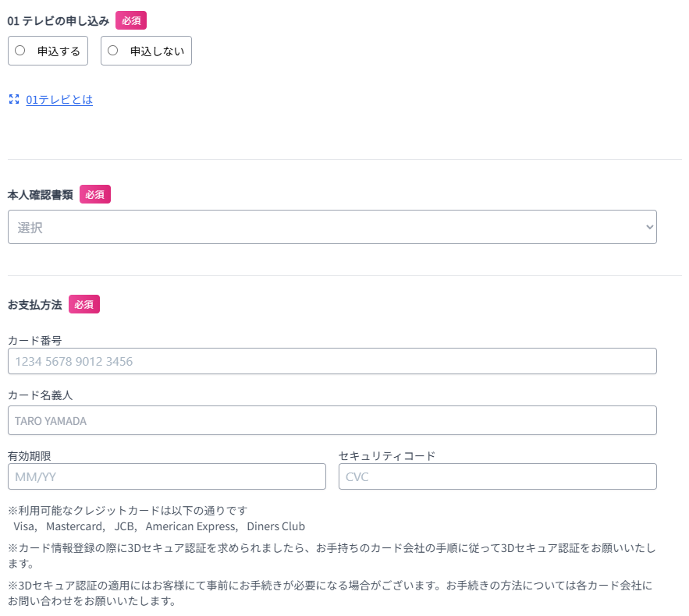Image resolution: width=689 pixels, height=616 pixels.
Task: Focus the カード番号 input field
Action: coord(332,361)
